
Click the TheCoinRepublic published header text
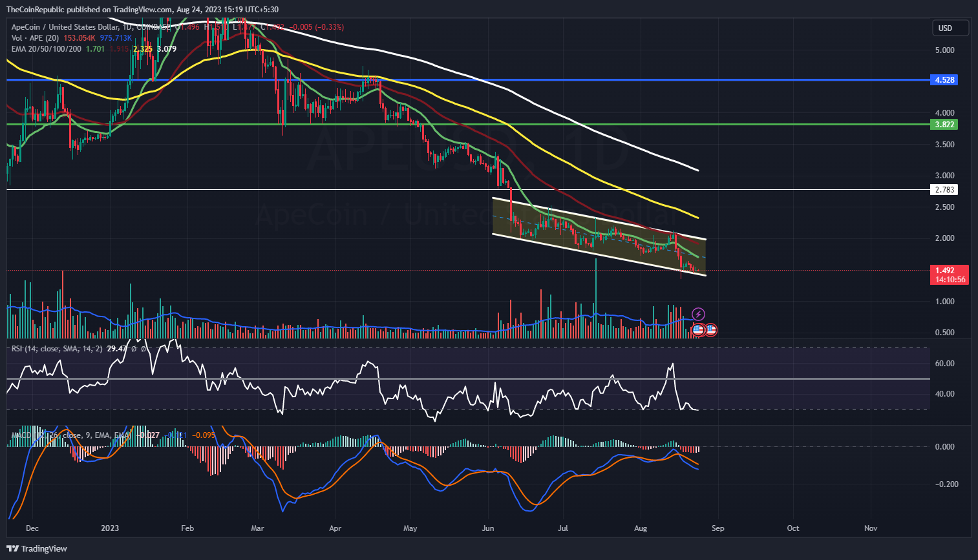pyautogui.click(x=142, y=9)
